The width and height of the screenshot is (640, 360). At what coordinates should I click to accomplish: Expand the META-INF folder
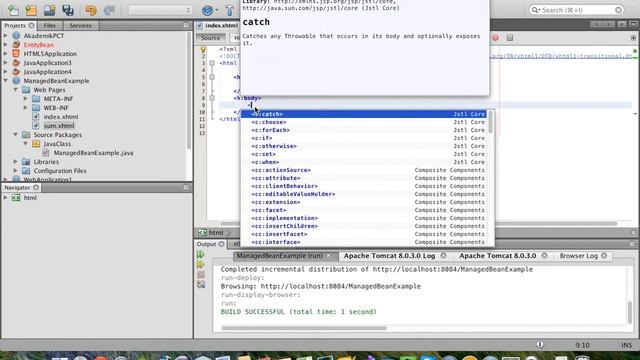(26, 99)
